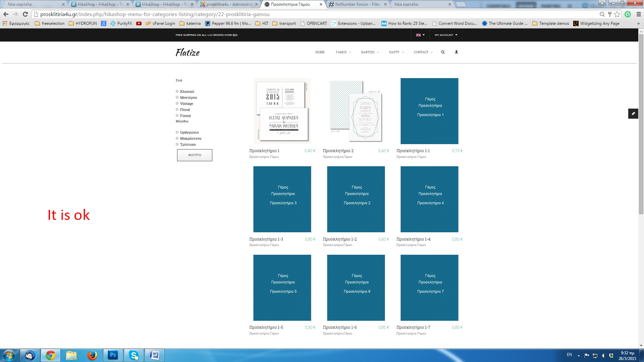Click the browser back arrow
The height and width of the screenshot is (362, 644).
6,14
